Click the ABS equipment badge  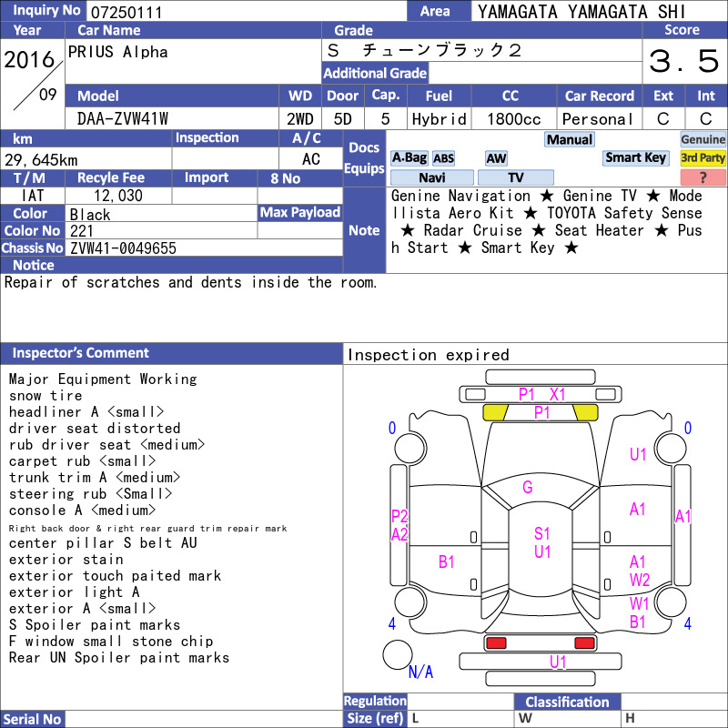tap(443, 158)
